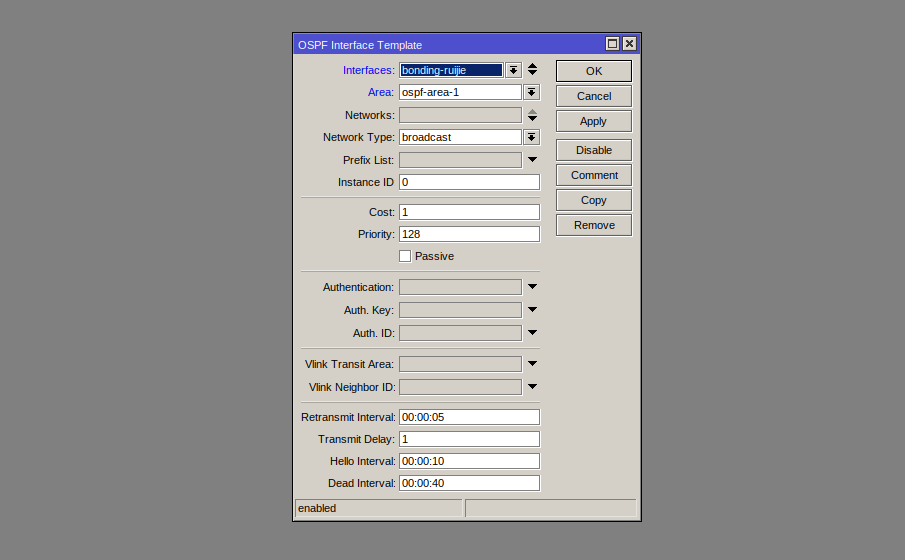Viewport: 905px width, 560px height.
Task: Click the 'Area:' blue label
Action: (381, 92)
